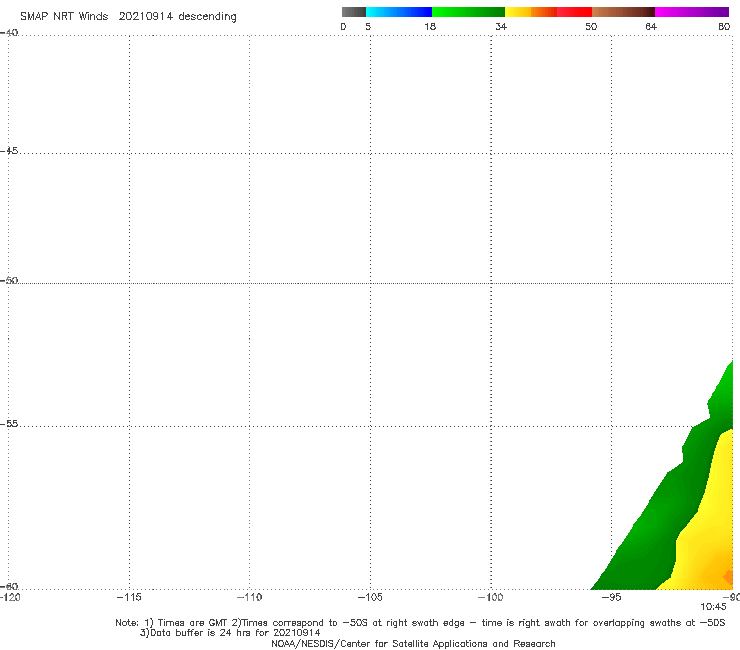Click the latitude label "-45"
This screenshot has height=650, width=740.
[9, 151]
